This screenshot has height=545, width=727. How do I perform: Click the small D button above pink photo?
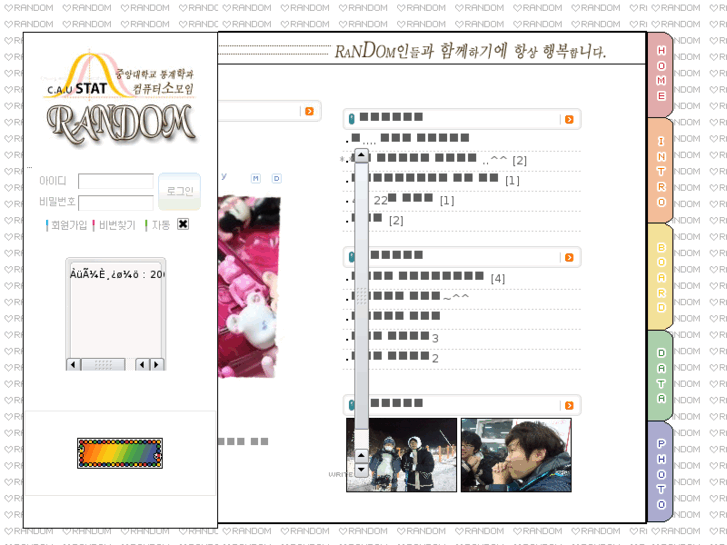(x=276, y=179)
